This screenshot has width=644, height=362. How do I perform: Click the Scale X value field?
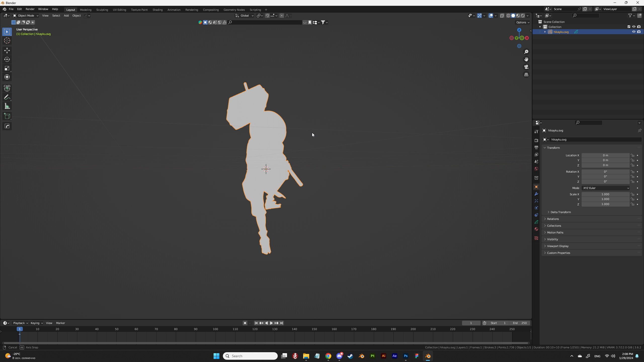tap(605, 194)
